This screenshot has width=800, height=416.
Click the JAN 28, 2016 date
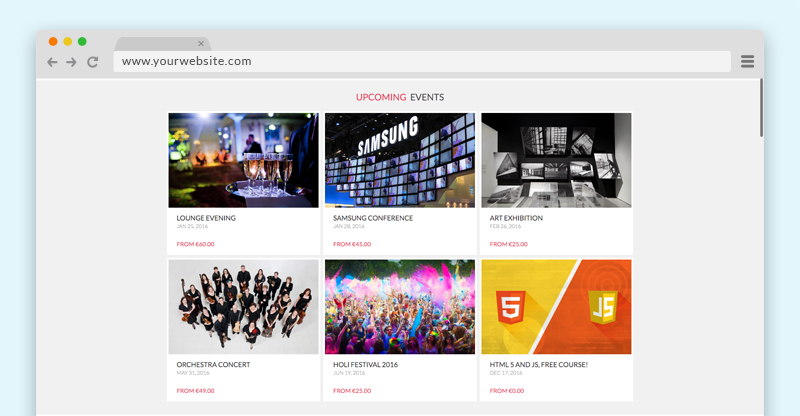coord(349,226)
